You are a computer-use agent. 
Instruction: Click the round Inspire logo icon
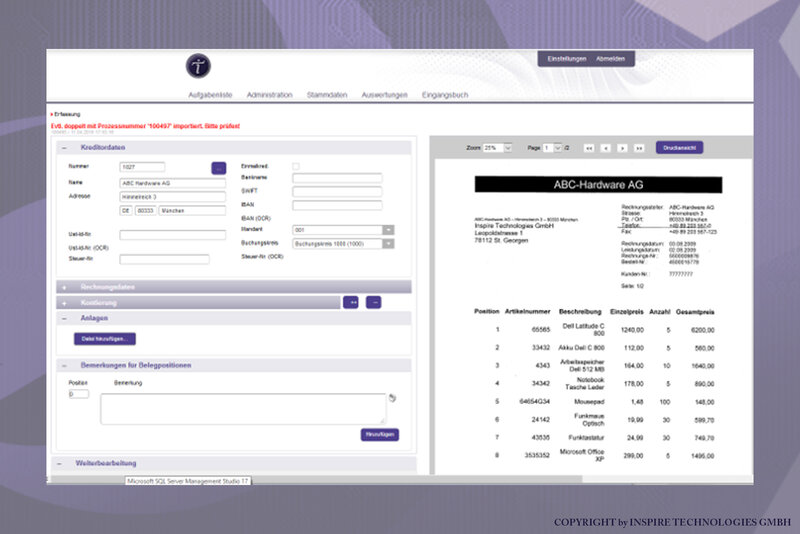coord(198,65)
